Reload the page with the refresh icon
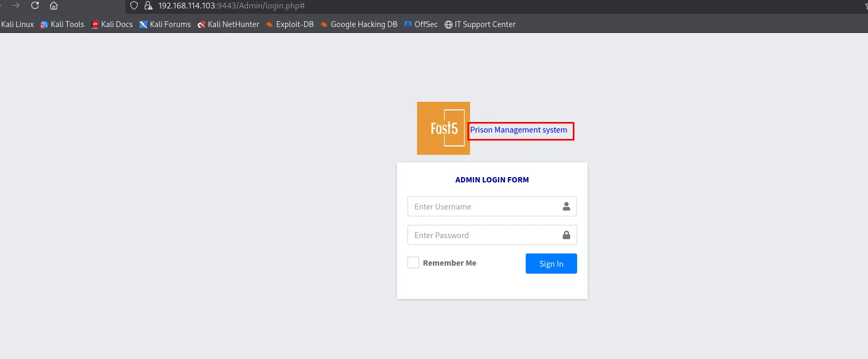 pyautogui.click(x=35, y=5)
